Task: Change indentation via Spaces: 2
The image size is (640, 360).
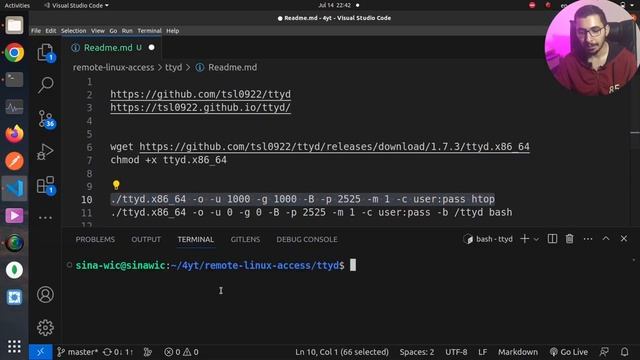Action: point(417,352)
